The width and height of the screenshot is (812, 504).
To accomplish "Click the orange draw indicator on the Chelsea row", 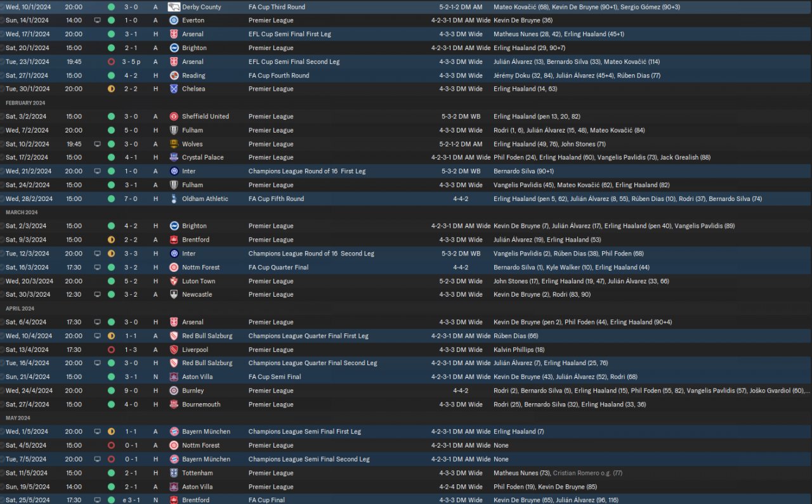I will [x=112, y=89].
